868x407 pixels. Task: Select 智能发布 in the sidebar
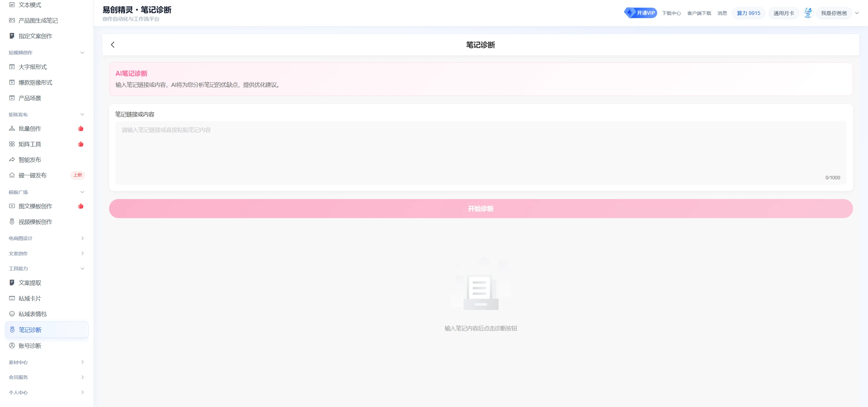pos(46,159)
